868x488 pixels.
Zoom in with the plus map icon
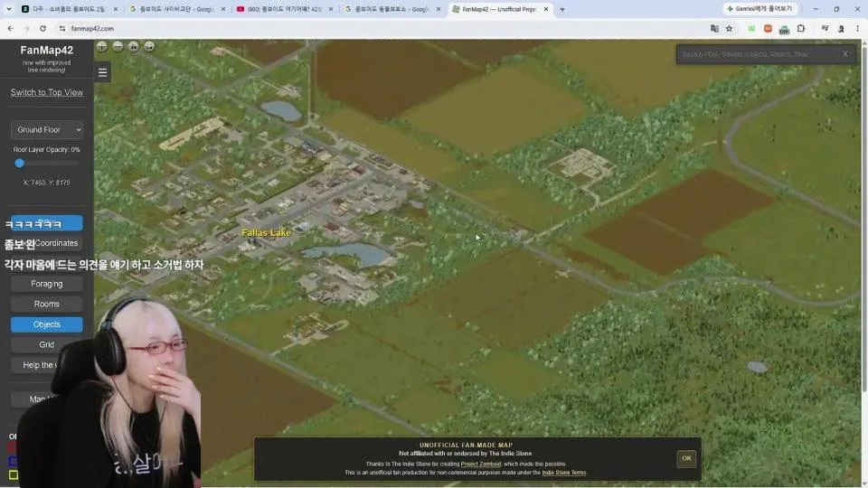point(102,46)
